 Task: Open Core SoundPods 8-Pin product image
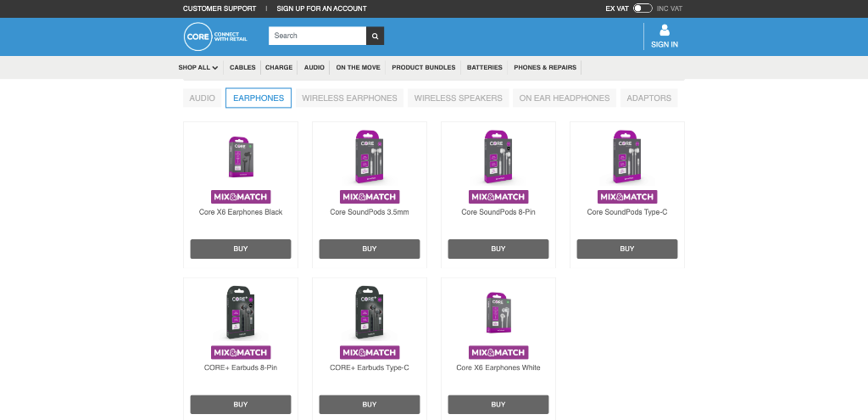[498, 157]
